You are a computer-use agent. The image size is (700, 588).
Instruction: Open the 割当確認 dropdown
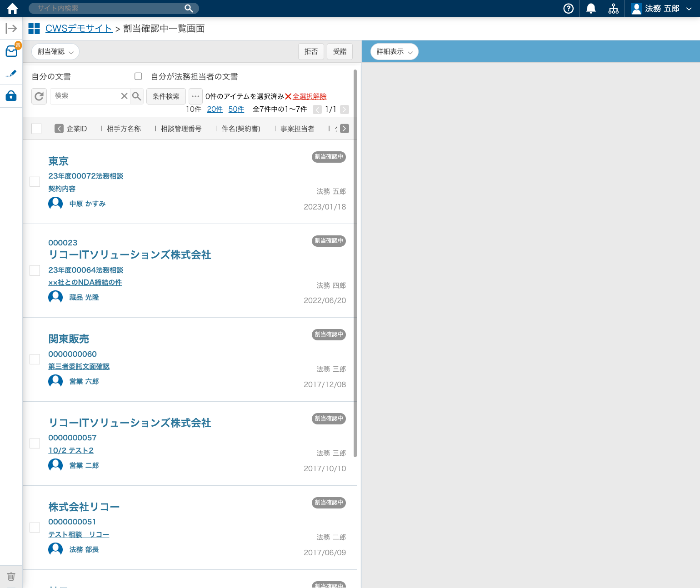55,52
